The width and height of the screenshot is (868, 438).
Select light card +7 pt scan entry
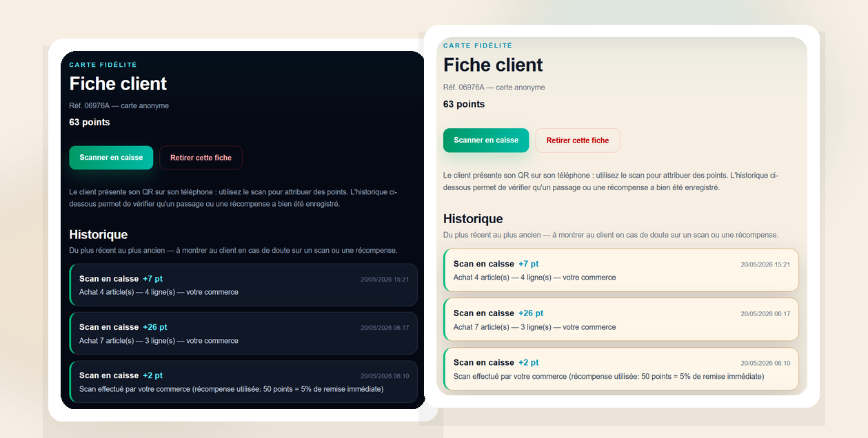pyautogui.click(x=621, y=270)
